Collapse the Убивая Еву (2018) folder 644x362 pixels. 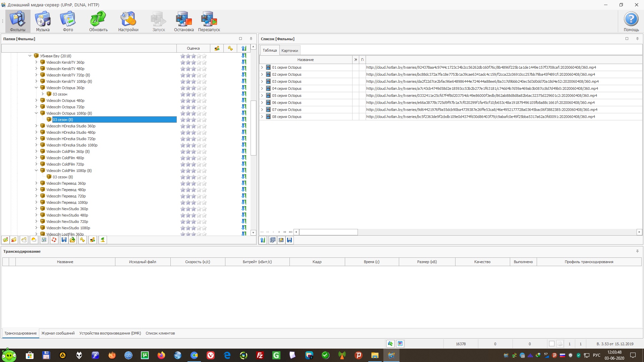[30, 56]
